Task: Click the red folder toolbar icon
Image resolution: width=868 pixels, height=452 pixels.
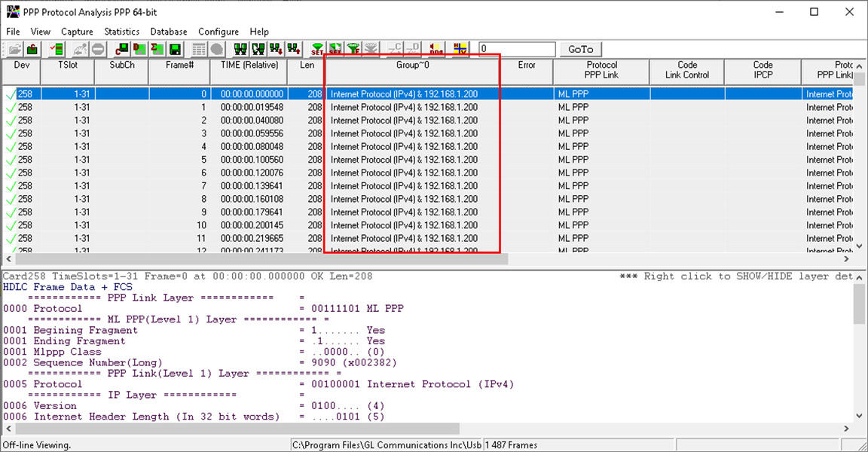Action: (x=32, y=49)
